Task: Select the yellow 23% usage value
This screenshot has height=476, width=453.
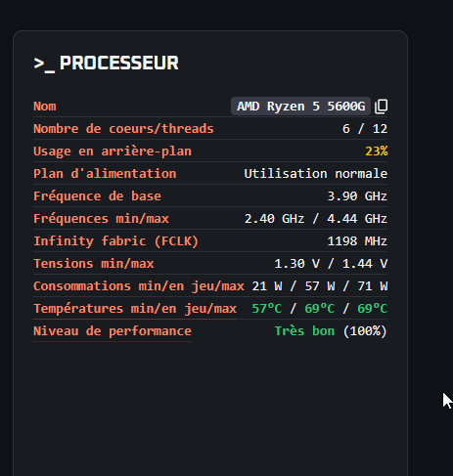Action: [377, 151]
